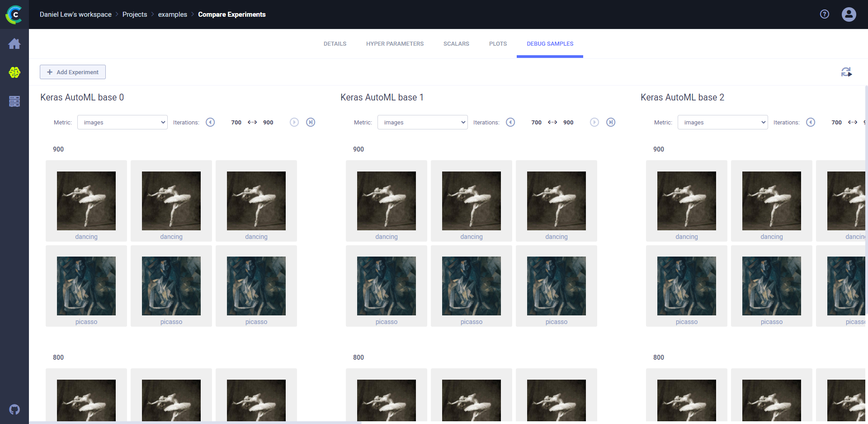868x424 pixels.
Task: Open GitHub link icon in sidebar
Action: point(14,410)
